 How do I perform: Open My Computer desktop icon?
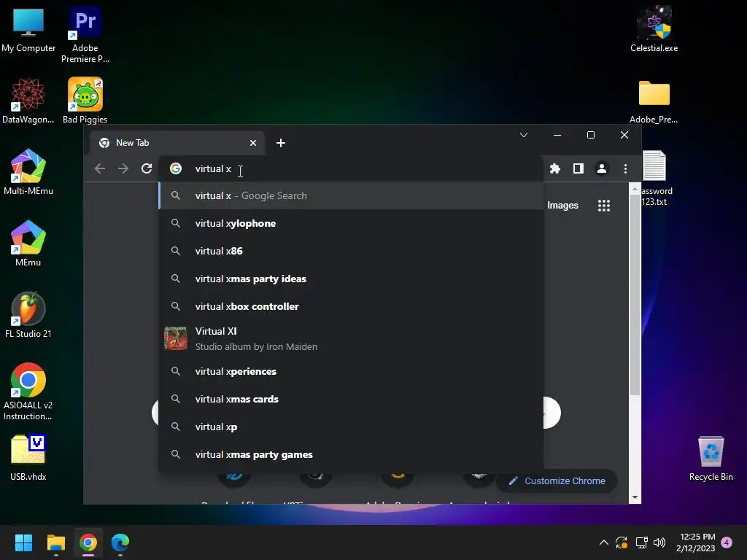click(28, 29)
